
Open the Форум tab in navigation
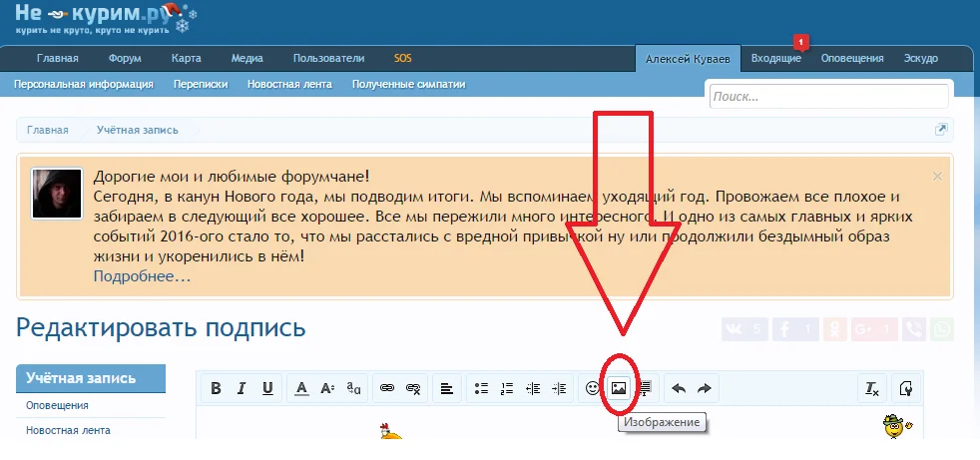click(125, 58)
